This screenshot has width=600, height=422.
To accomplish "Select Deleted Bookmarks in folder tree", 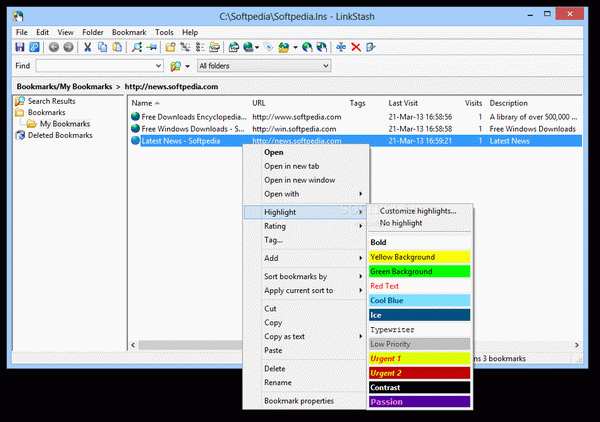I will click(60, 135).
